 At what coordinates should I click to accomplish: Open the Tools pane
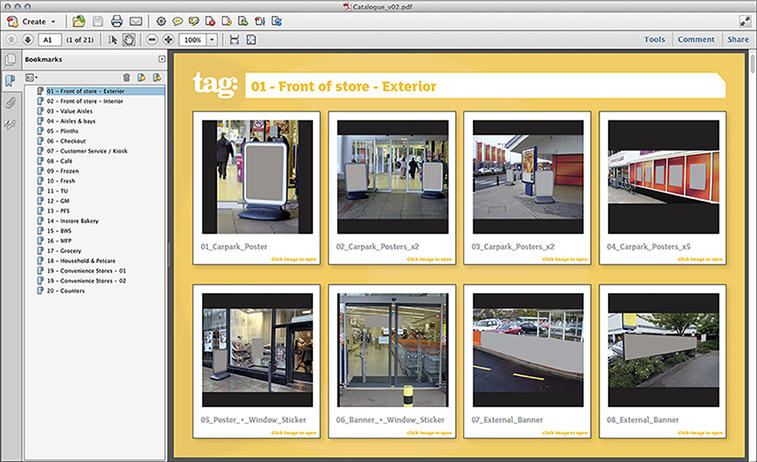[x=654, y=40]
